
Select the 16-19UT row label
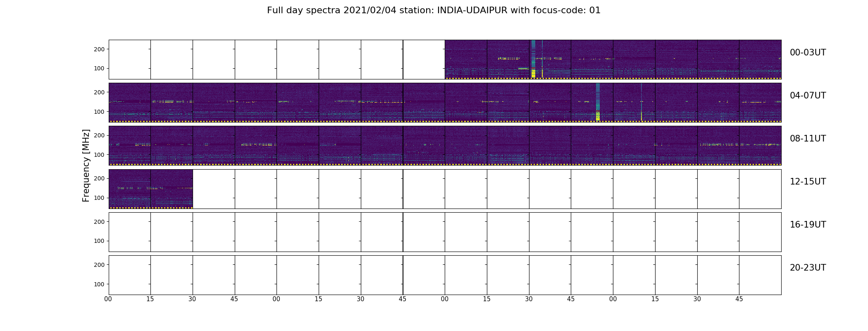[x=808, y=225]
